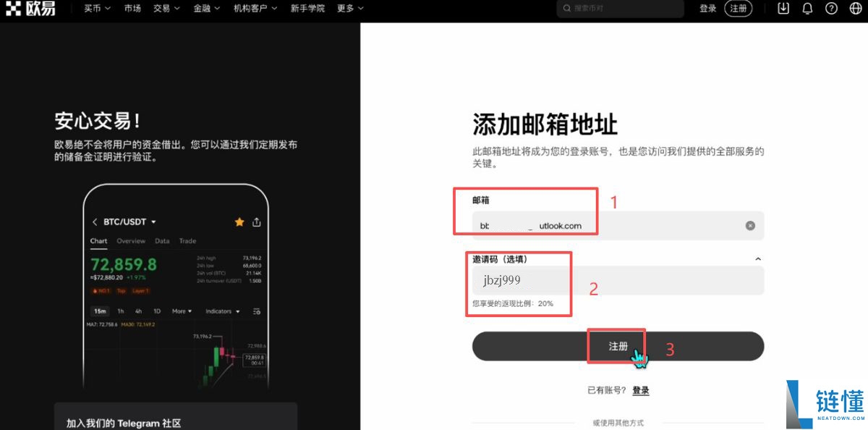Clear the email field with the X icon
The width and height of the screenshot is (868, 430).
pyautogui.click(x=749, y=225)
